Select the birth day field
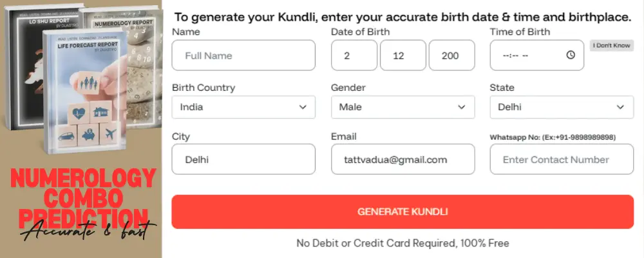 coord(354,55)
